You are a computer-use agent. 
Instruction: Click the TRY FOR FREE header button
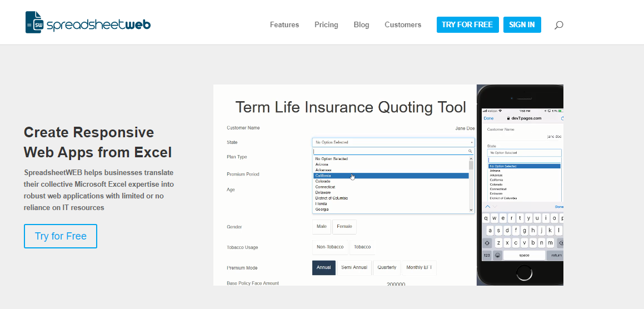[467, 25]
